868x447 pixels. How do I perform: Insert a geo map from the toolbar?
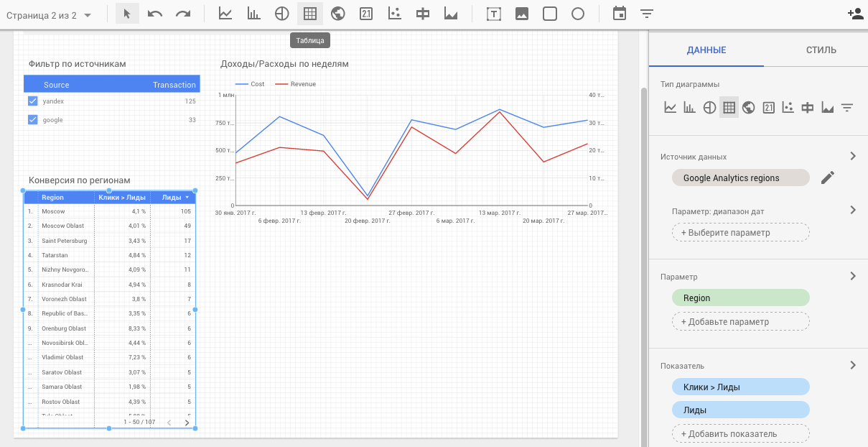pyautogui.click(x=338, y=14)
